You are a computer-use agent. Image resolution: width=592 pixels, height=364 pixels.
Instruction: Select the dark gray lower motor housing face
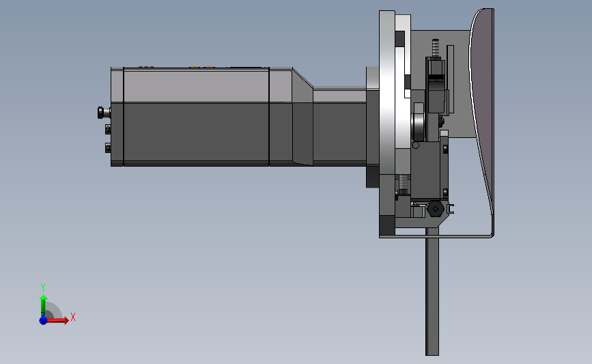tap(196, 132)
